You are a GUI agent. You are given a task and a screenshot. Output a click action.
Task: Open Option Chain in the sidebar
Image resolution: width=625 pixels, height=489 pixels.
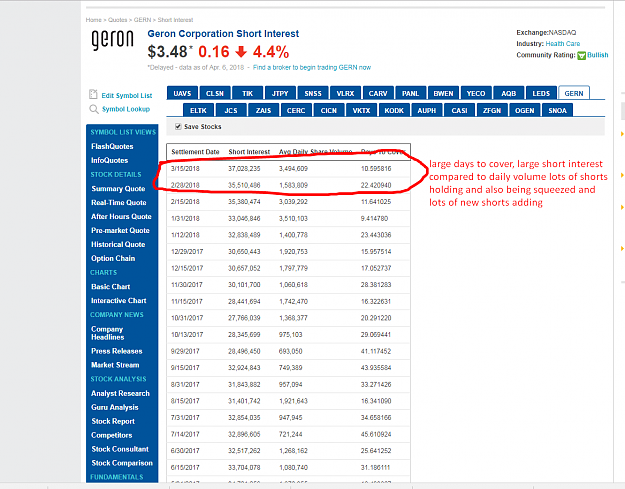(113, 258)
